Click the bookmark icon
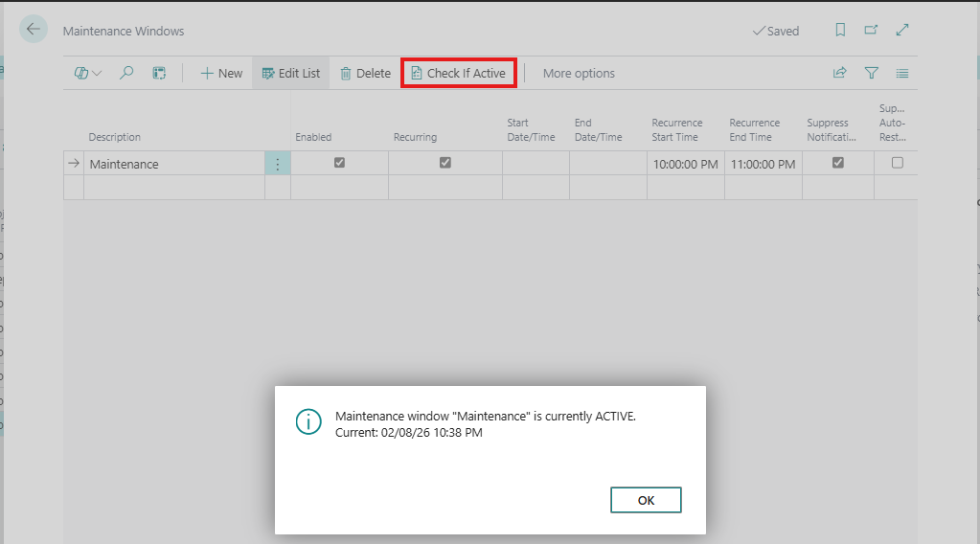The width and height of the screenshot is (980, 544). tap(840, 31)
